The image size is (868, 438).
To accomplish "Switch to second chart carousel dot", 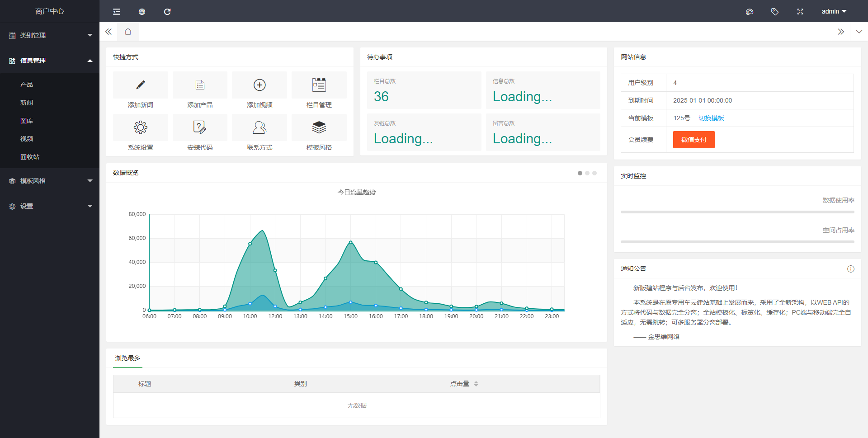I will pyautogui.click(x=587, y=173).
